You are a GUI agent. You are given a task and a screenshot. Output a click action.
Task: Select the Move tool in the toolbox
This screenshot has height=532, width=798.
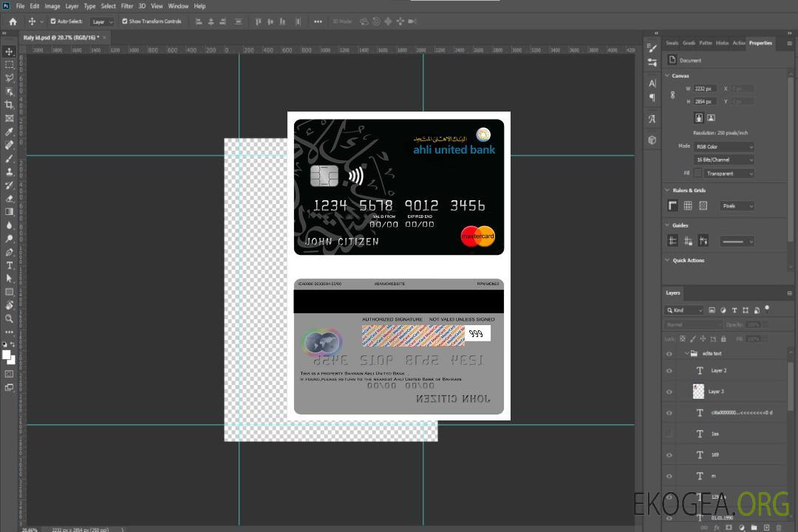point(9,52)
